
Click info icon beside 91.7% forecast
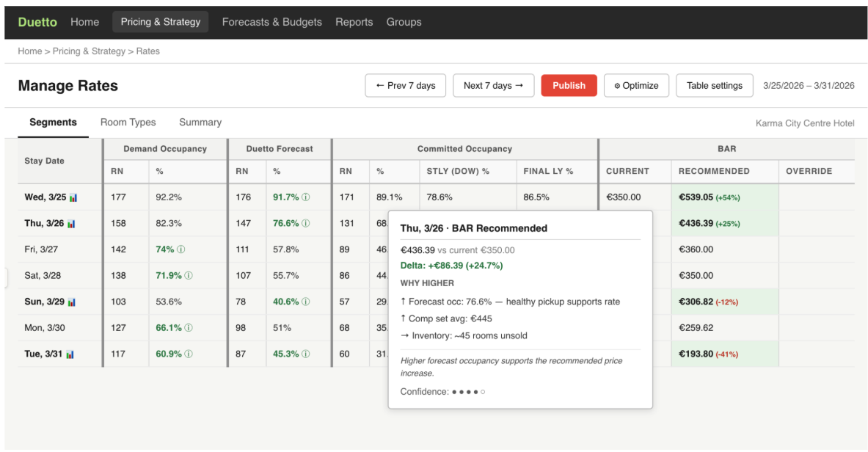(305, 197)
